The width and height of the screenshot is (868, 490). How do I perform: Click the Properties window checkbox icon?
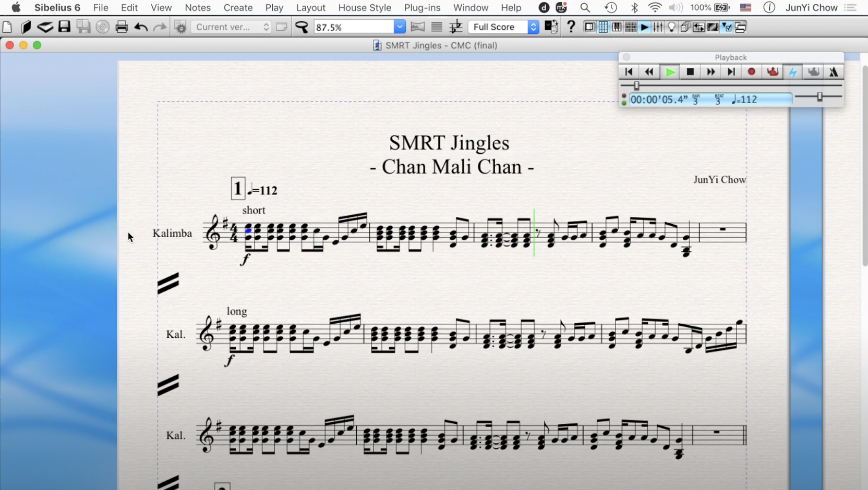[x=726, y=27]
